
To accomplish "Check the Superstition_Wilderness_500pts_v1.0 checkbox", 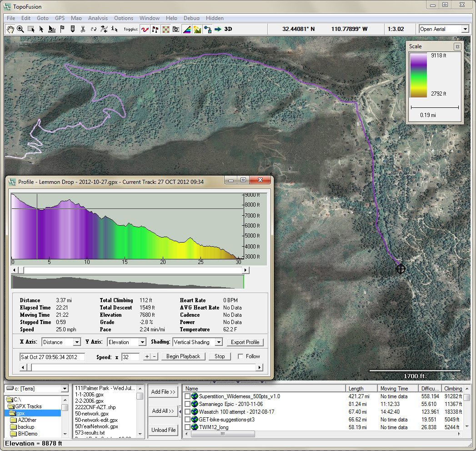I will pyautogui.click(x=187, y=396).
